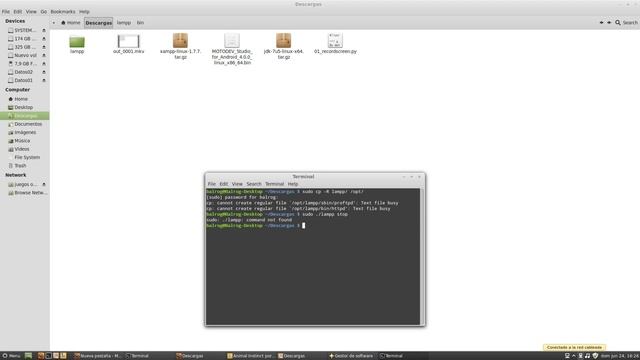Select Descargas in the sidebar
Viewport: 640px width, 360px height.
24,116
